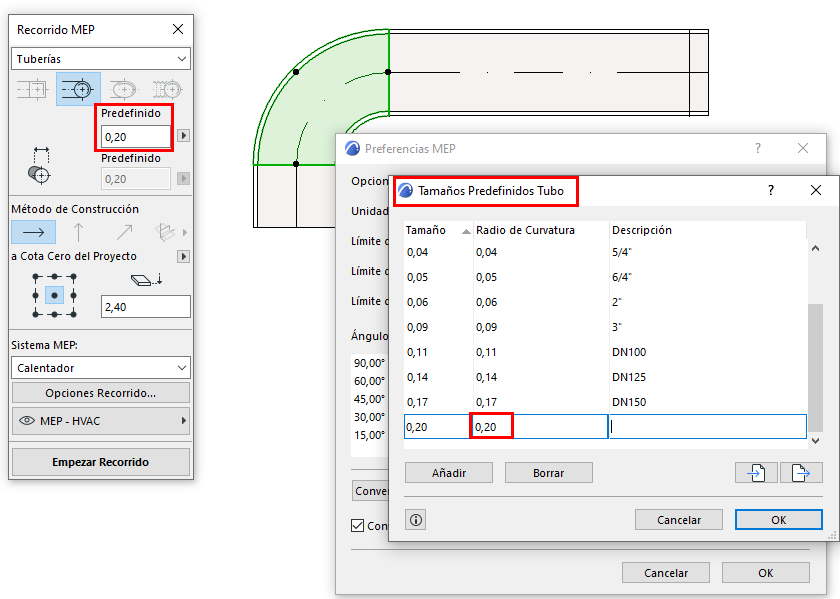Click the Radio de Curvatura column header
Image resolution: width=840 pixels, height=599 pixels.
(541, 230)
